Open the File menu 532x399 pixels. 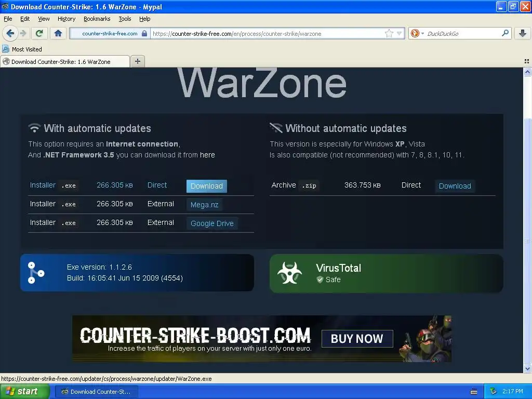click(8, 19)
